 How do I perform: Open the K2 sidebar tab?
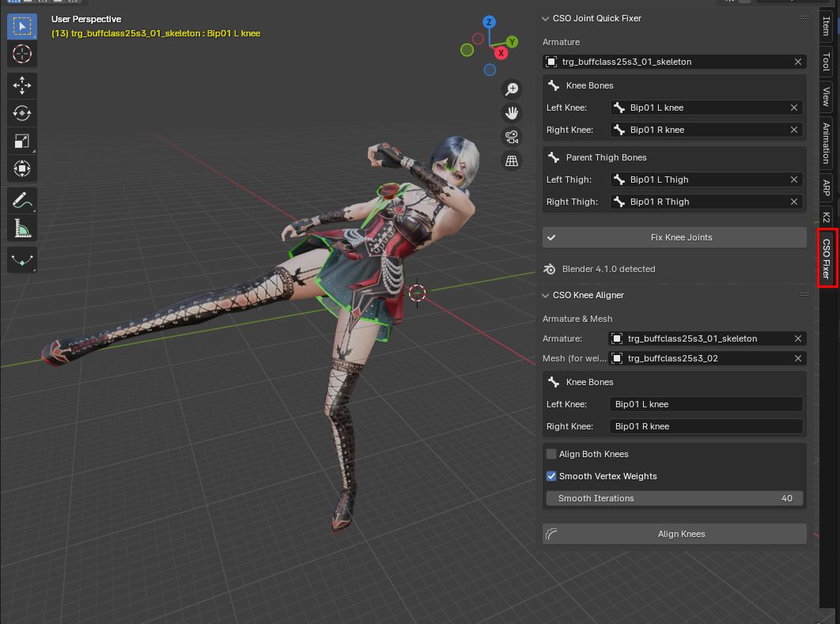pos(826,217)
